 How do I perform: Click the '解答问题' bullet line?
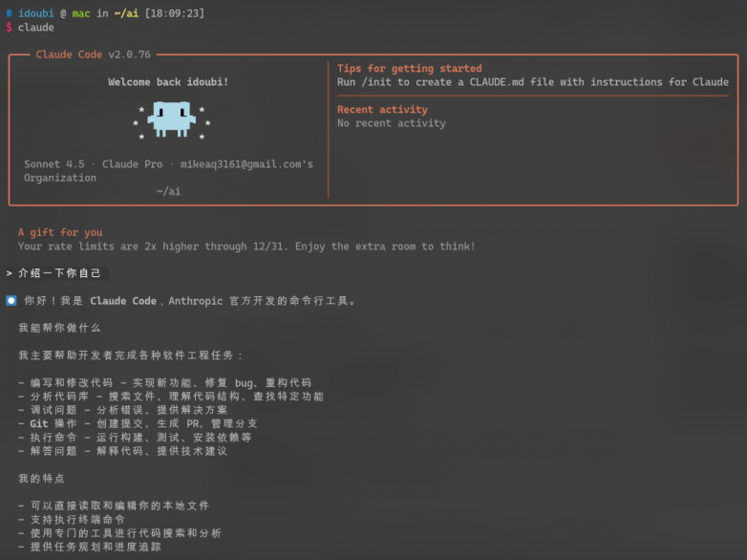[123, 451]
